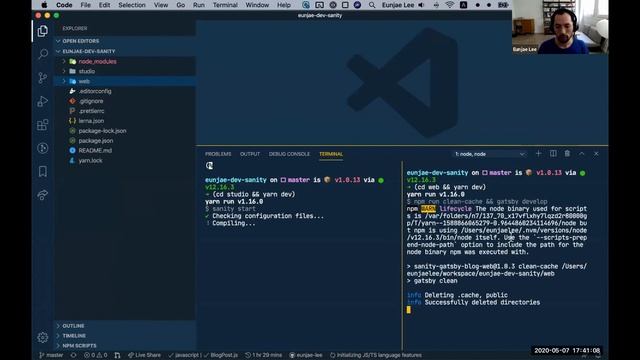Open the File menu

click(x=86, y=5)
